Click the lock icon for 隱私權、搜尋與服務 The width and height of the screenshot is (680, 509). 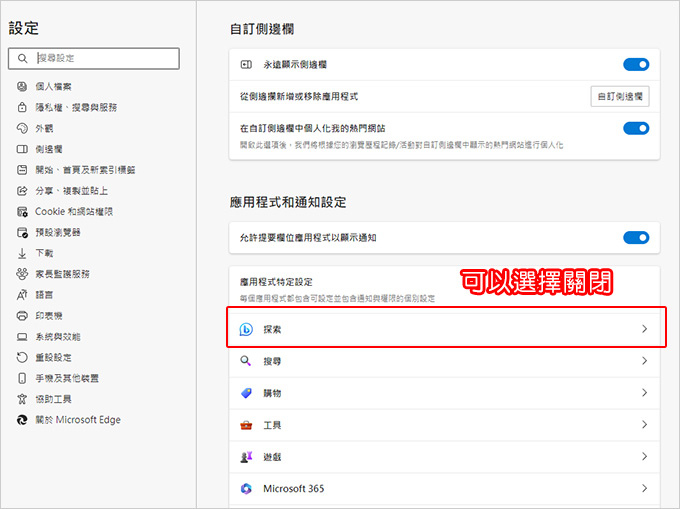(22, 107)
